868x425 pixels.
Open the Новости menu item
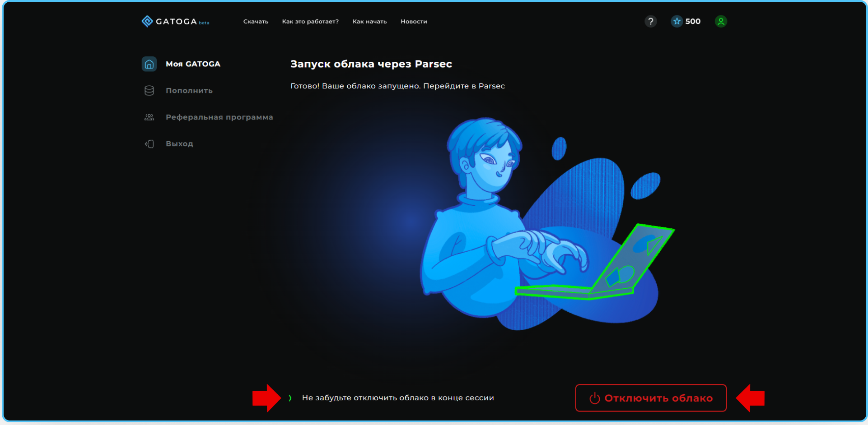coord(414,22)
